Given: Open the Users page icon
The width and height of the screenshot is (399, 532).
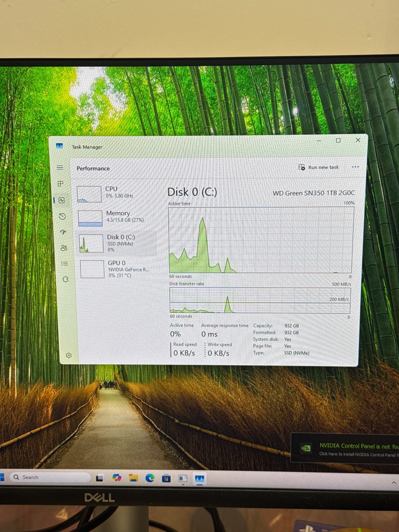Looking at the screenshot, I should tap(64, 248).
